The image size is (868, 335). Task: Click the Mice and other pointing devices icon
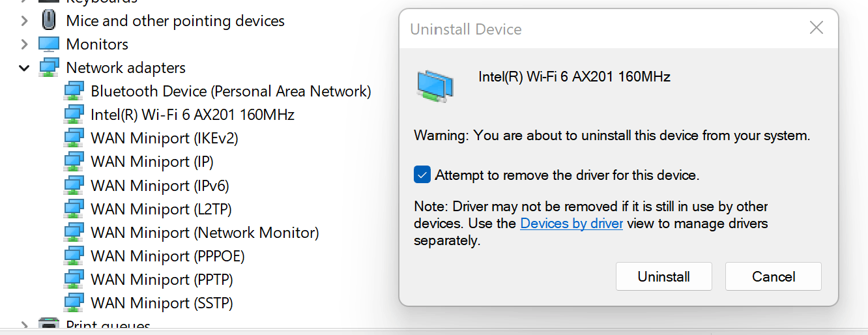coord(49,21)
